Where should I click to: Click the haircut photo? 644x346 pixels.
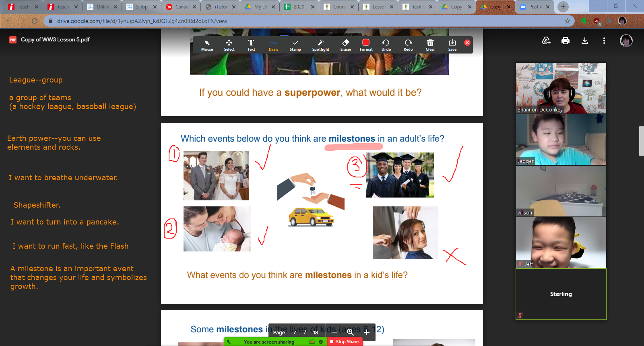point(405,233)
